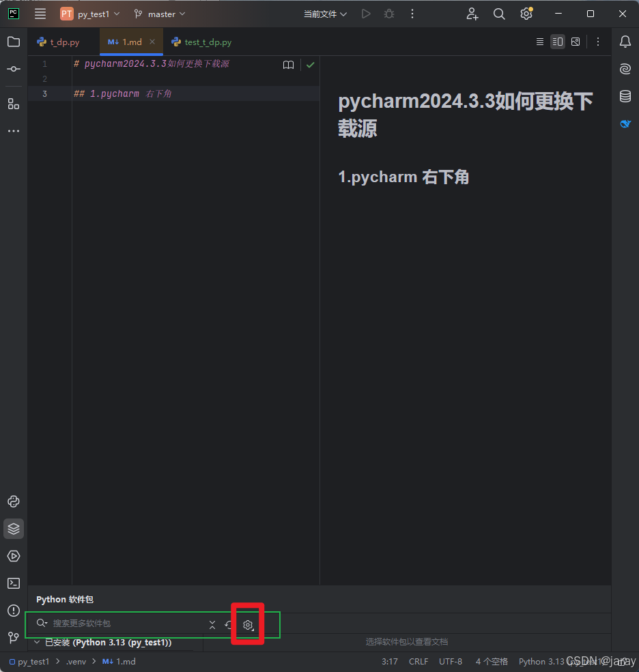Screen dimensions: 639x672
Task: Show more tool windows ellipsis
Action: pyautogui.click(x=14, y=131)
